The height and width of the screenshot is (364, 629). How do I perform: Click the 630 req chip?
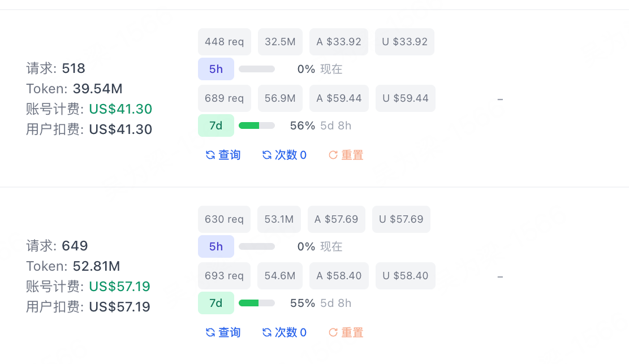click(224, 219)
